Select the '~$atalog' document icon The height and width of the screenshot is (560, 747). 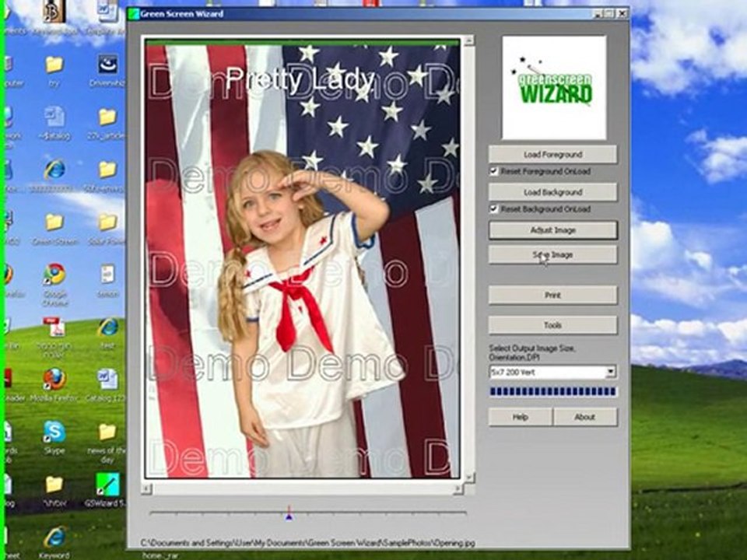(54, 117)
